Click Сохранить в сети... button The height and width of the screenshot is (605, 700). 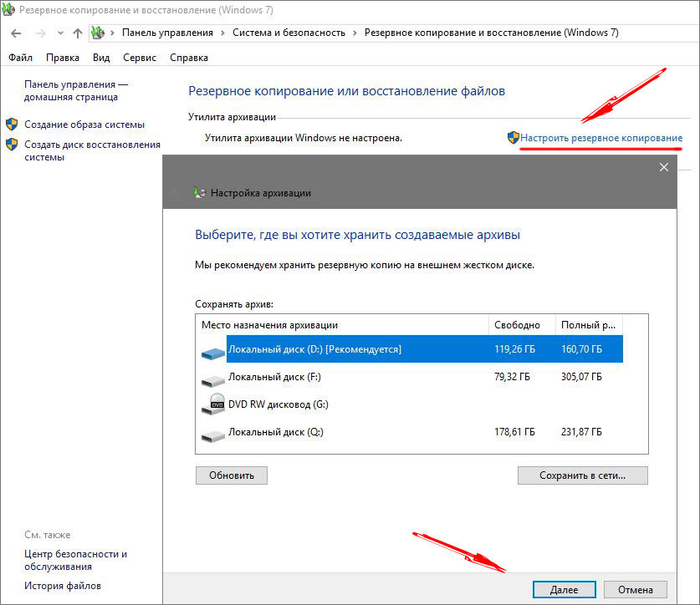(583, 475)
